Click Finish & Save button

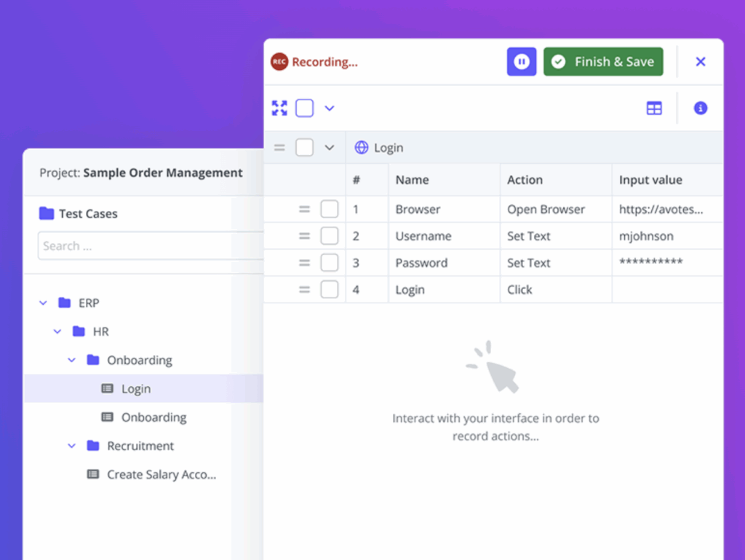[x=603, y=62]
